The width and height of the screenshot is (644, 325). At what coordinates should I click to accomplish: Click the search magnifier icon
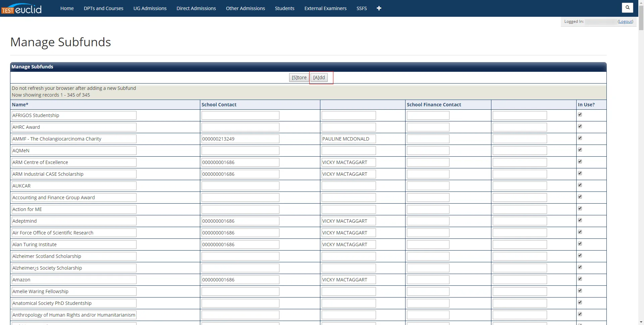627,7
